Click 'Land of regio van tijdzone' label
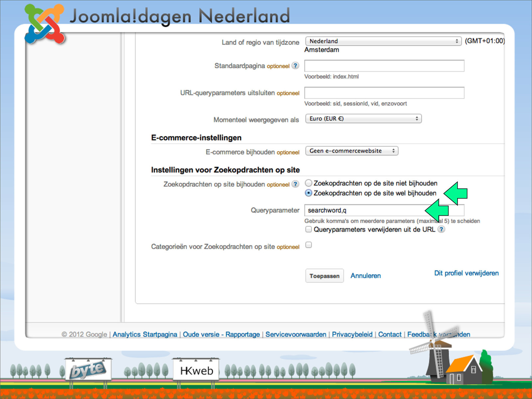The height and width of the screenshot is (399, 532). pyautogui.click(x=260, y=42)
